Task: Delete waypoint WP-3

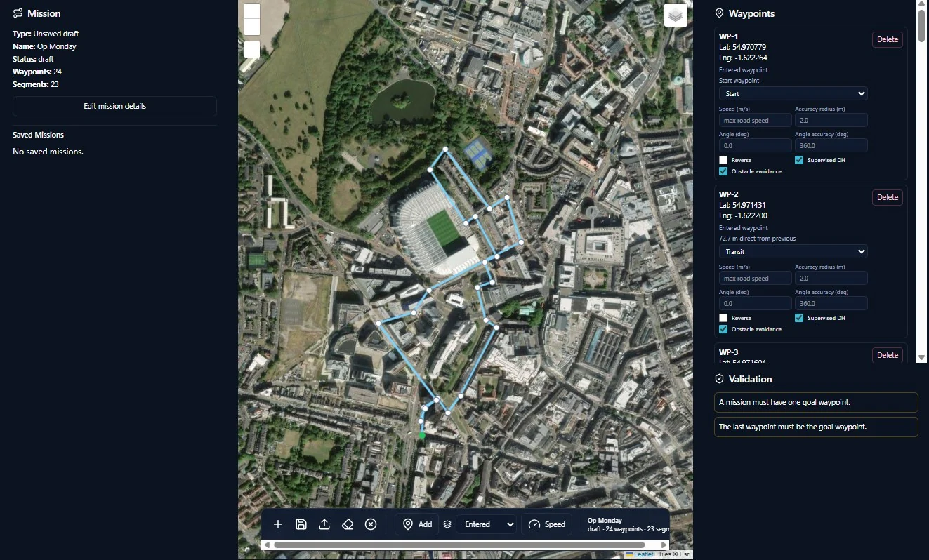Action: click(x=888, y=355)
